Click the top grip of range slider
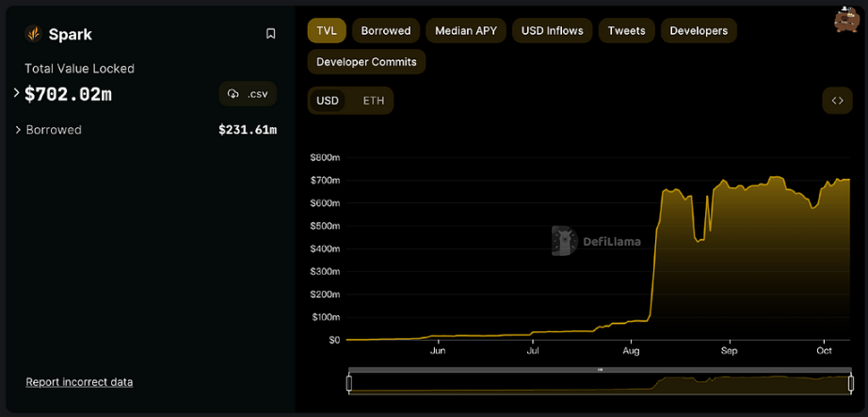 tap(600, 369)
